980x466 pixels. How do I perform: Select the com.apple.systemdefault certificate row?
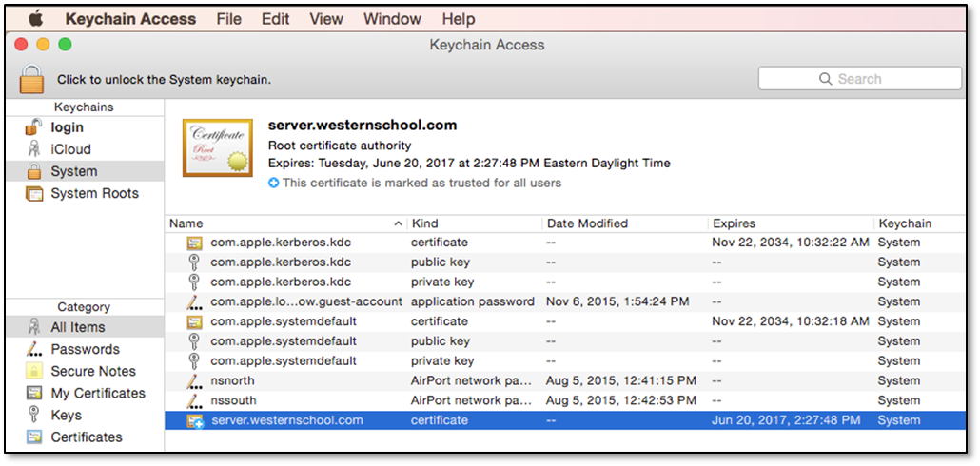565,321
